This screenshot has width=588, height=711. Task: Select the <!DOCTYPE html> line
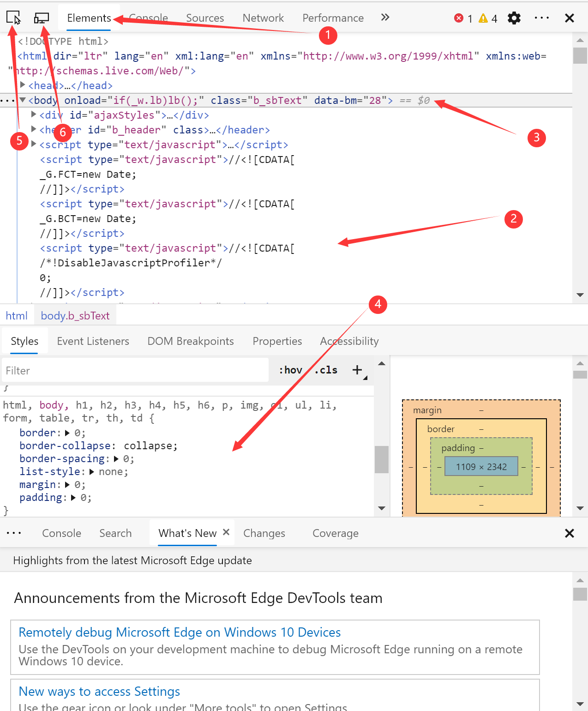[63, 42]
